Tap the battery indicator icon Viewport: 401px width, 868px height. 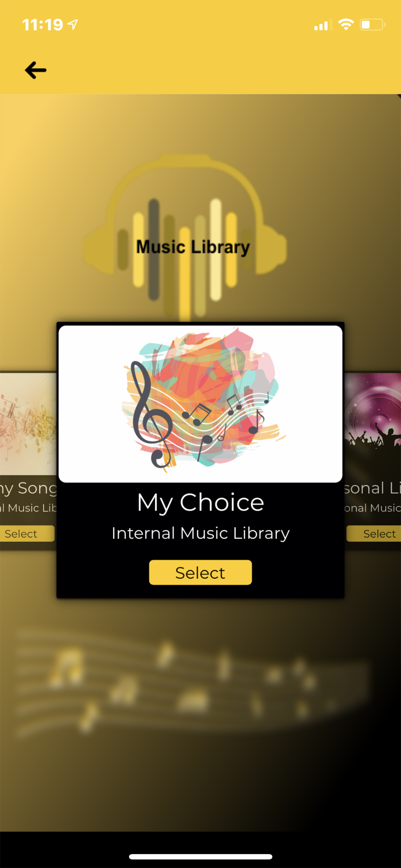tap(373, 25)
